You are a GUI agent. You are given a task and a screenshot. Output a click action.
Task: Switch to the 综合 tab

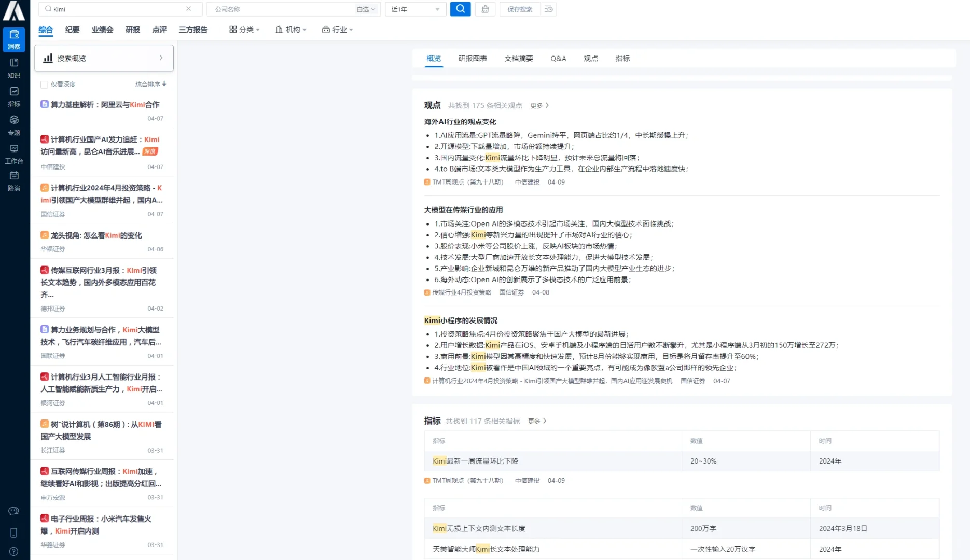coord(46,30)
